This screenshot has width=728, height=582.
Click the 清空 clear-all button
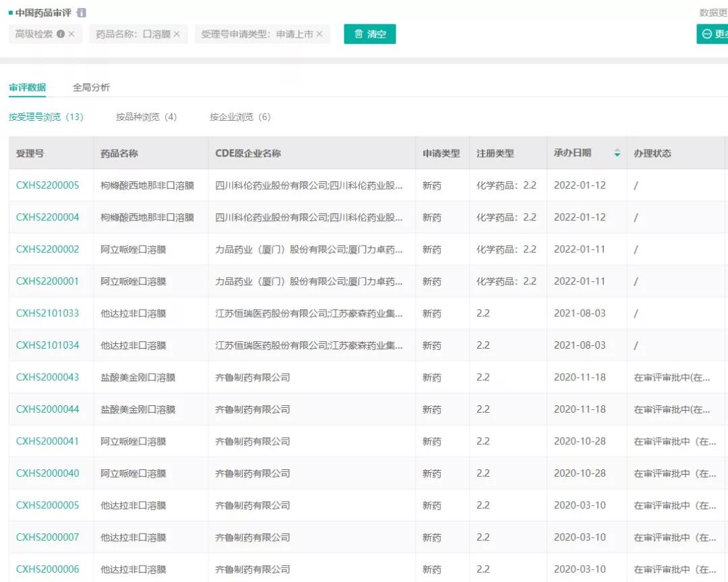point(369,34)
